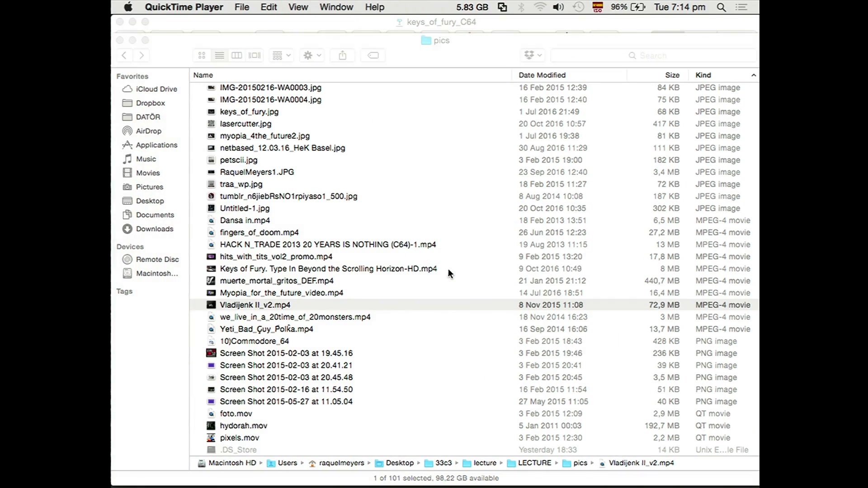The width and height of the screenshot is (868, 488).
Task: Sort by the Date Modified column
Action: coord(542,75)
